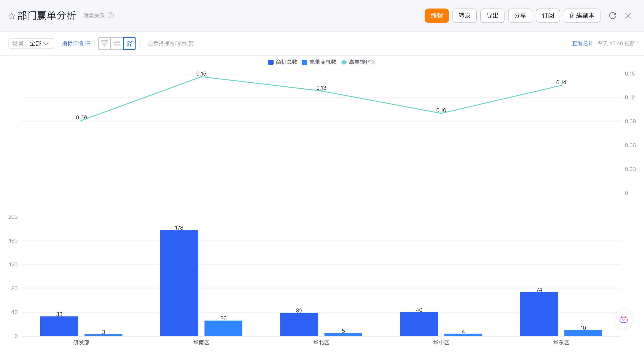644x354 pixels.
Task: Enable 显示指标为0的维度 checkbox
Action: [143, 44]
